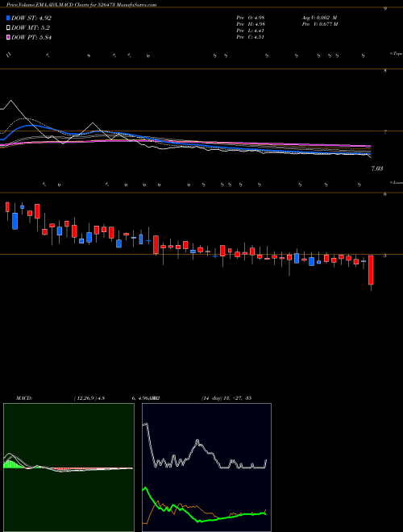Click the Y-axis label 9 at top right

[385, 9]
